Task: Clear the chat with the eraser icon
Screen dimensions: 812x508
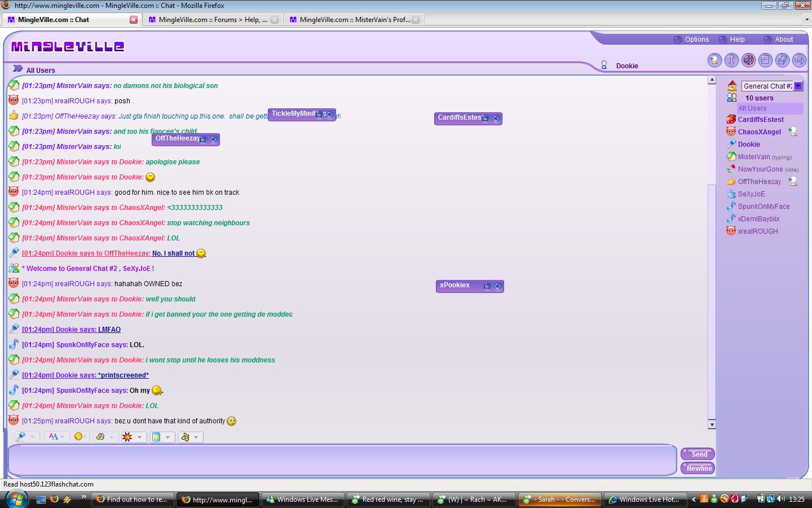Action: click(x=782, y=60)
